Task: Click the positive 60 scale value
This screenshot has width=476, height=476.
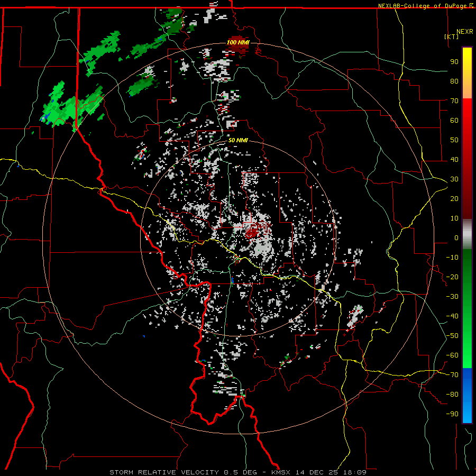Action: coord(454,120)
